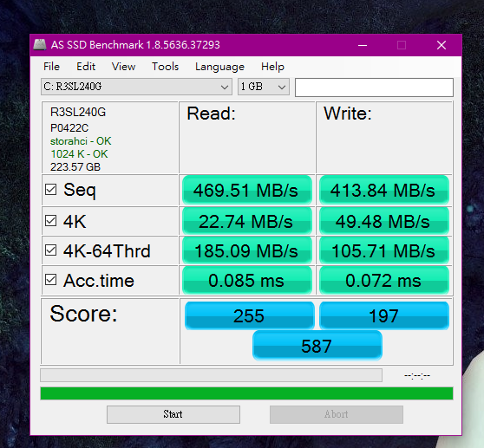
Task: Click the 1024 K - OK alignment text
Action: tap(79, 154)
